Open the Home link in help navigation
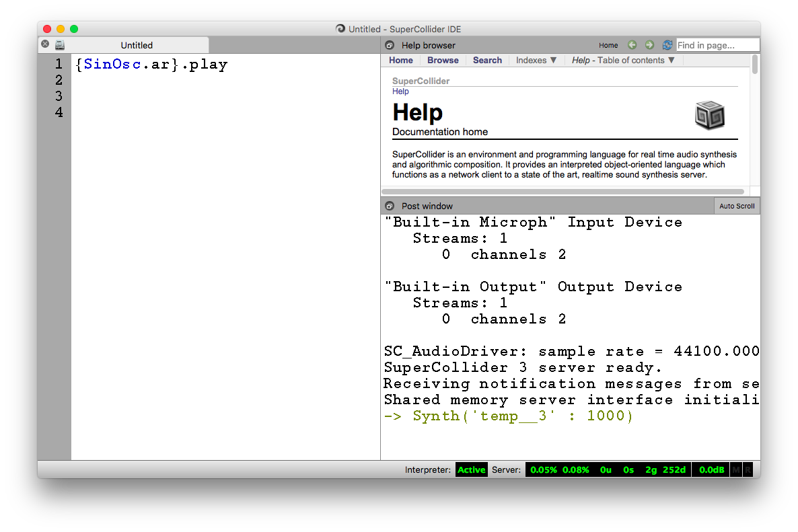Image resolution: width=798 pixels, height=532 pixels. click(400, 60)
